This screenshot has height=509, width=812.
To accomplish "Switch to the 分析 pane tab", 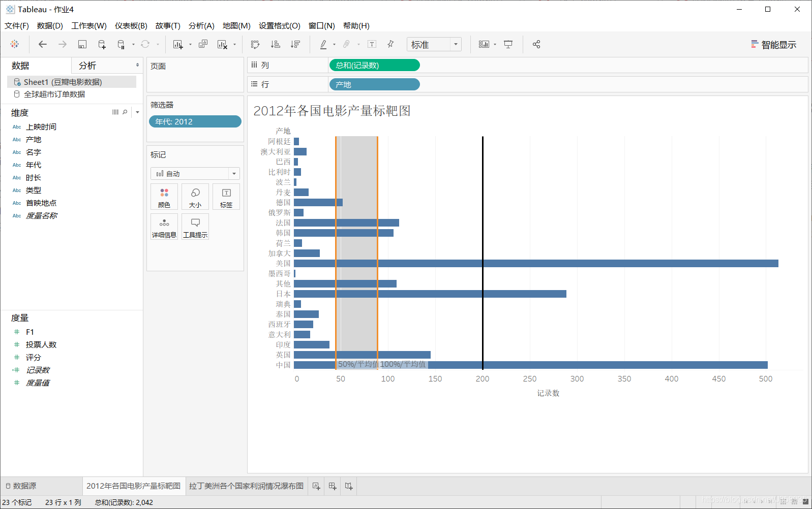I will point(87,66).
